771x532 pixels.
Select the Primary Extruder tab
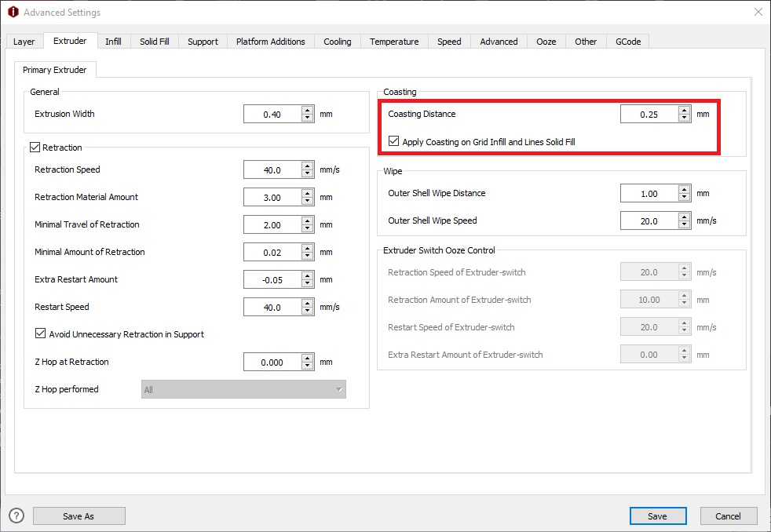point(55,70)
